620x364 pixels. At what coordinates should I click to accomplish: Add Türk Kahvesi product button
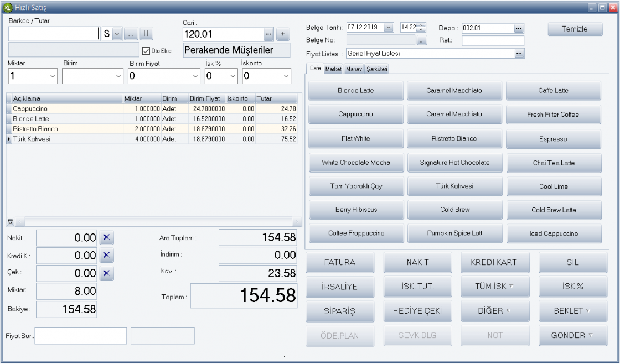[454, 186]
